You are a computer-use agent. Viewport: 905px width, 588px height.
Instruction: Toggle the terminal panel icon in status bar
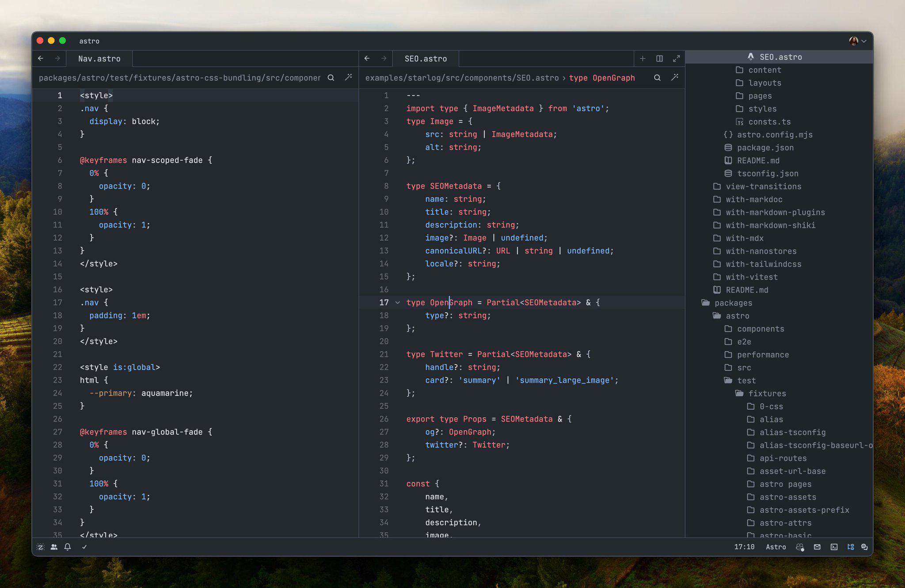(x=834, y=547)
